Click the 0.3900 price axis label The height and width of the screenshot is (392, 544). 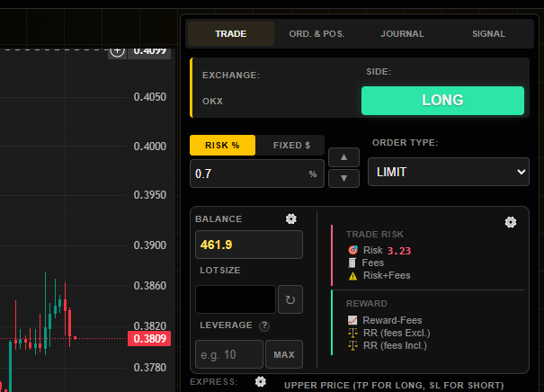coord(150,245)
